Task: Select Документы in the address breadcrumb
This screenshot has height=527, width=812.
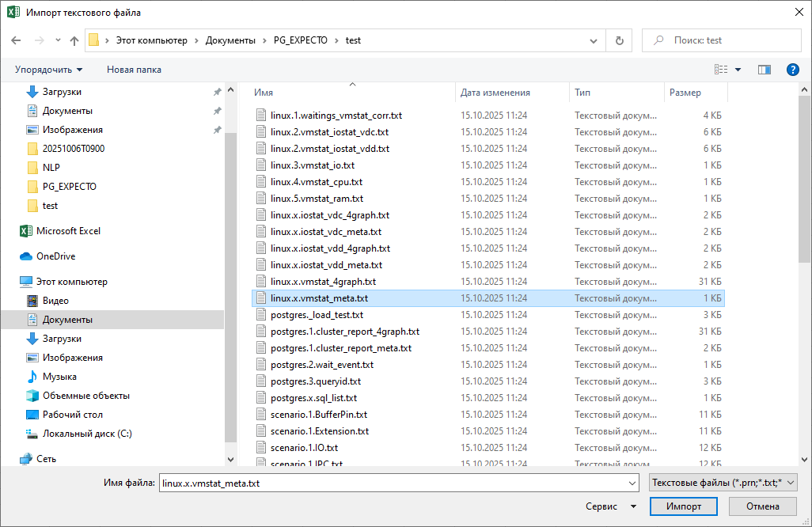Action: [230, 40]
